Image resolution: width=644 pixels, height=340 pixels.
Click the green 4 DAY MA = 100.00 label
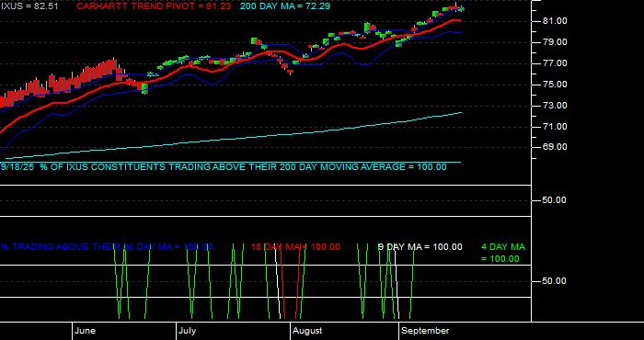pos(502,253)
